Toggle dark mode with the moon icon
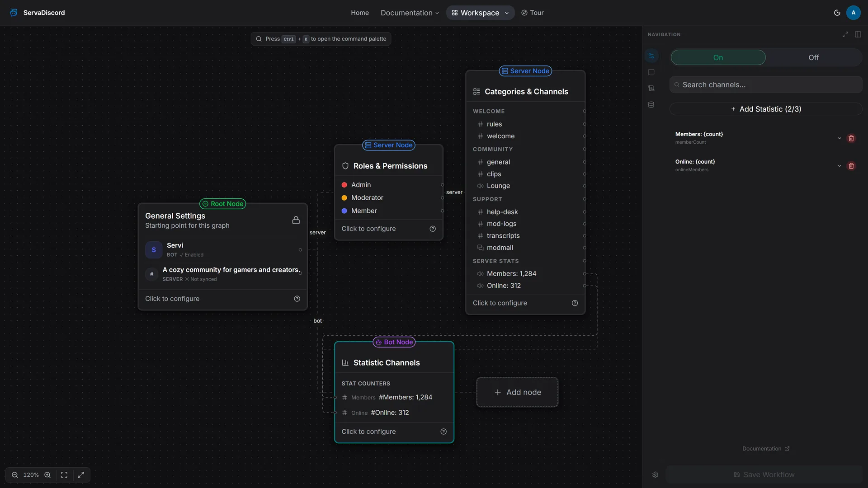 point(837,13)
